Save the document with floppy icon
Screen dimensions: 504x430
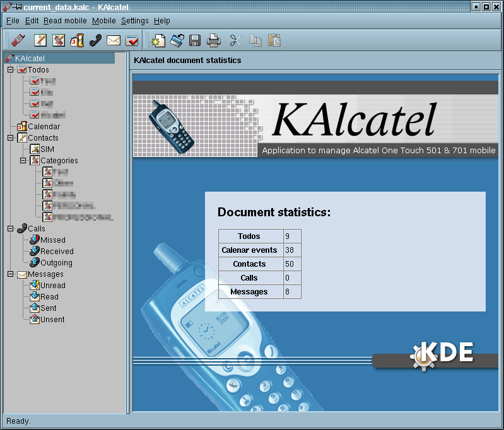click(195, 40)
